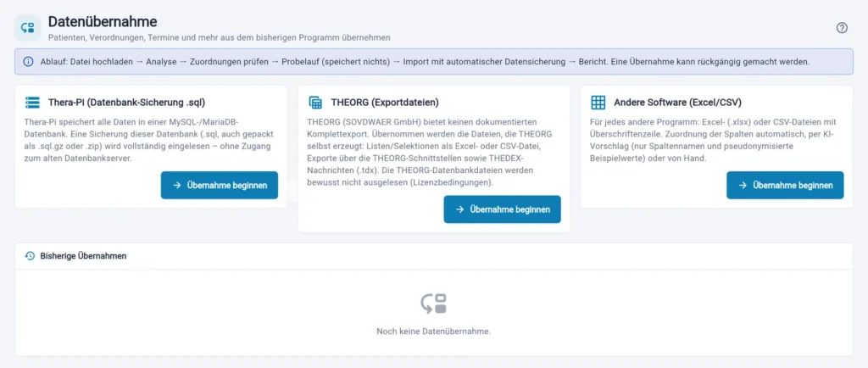Open the help question mark icon
The width and height of the screenshot is (868, 368).
(x=842, y=28)
